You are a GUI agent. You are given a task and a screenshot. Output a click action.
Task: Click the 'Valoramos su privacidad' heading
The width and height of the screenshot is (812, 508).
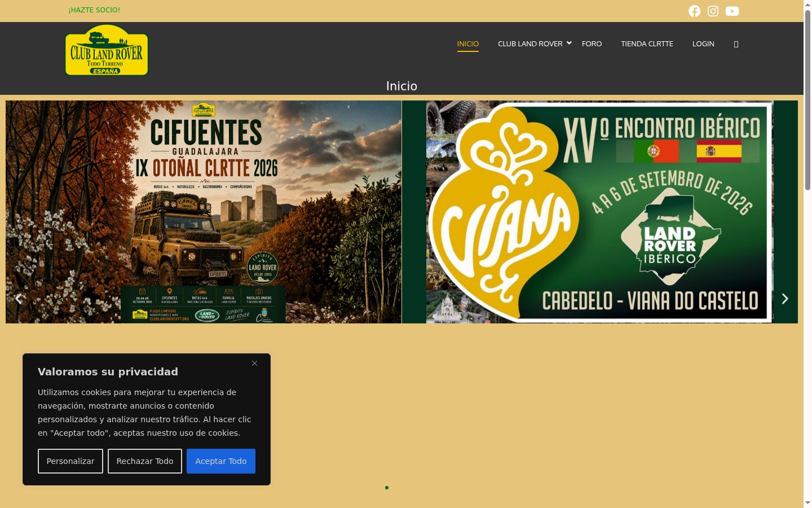tap(108, 371)
